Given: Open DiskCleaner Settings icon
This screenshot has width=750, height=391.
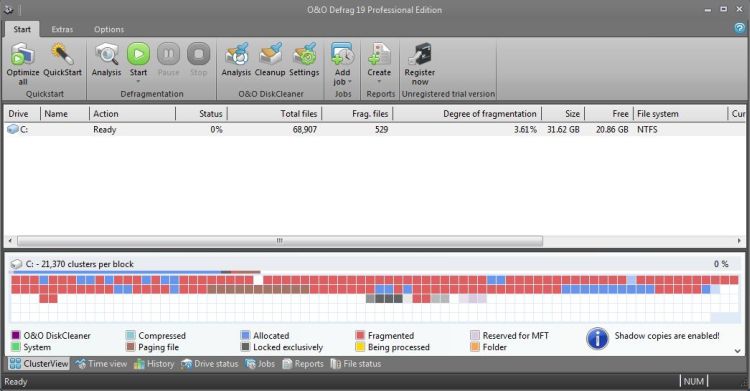Looking at the screenshot, I should coord(304,54).
